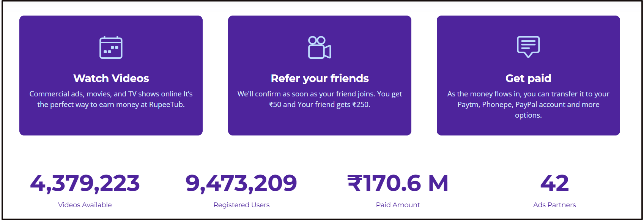This screenshot has width=644, height=222.
Task: Select the Registered Users label text
Action: [241, 205]
